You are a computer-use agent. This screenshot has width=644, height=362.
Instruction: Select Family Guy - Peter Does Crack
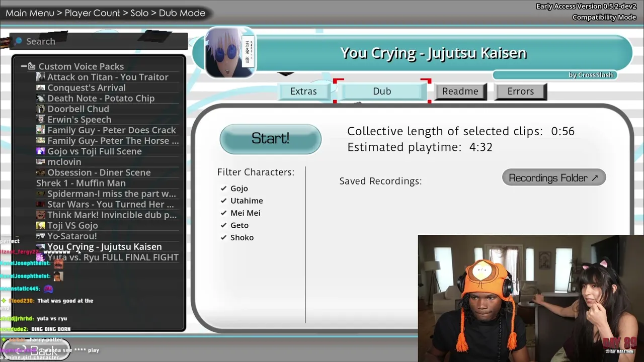pos(108,130)
